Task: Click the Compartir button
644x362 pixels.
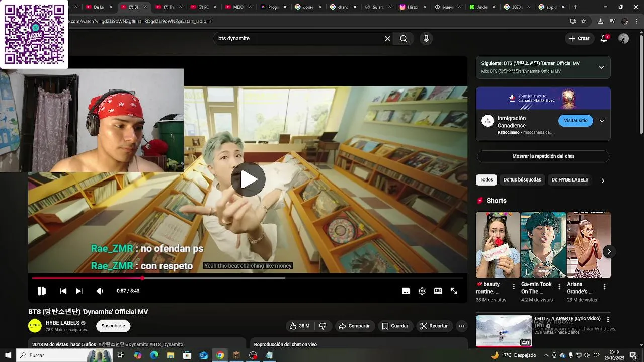Action: click(x=354, y=326)
